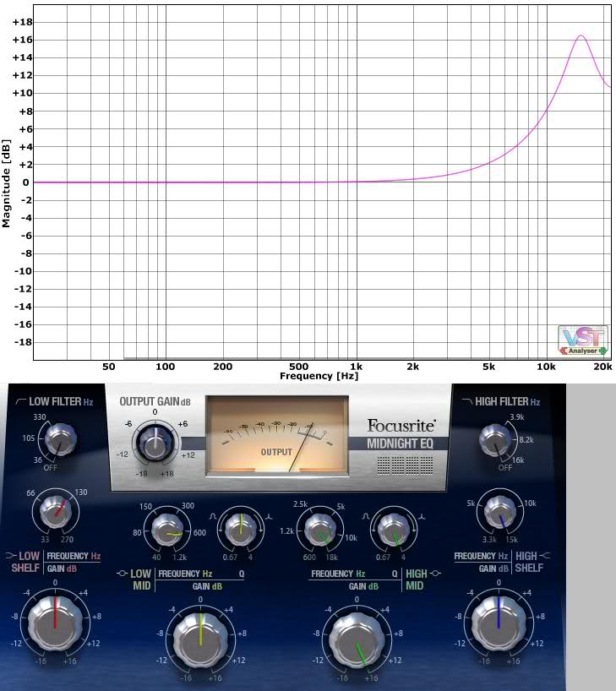
Task: Click the VST Analyser logo
Action: click(583, 341)
